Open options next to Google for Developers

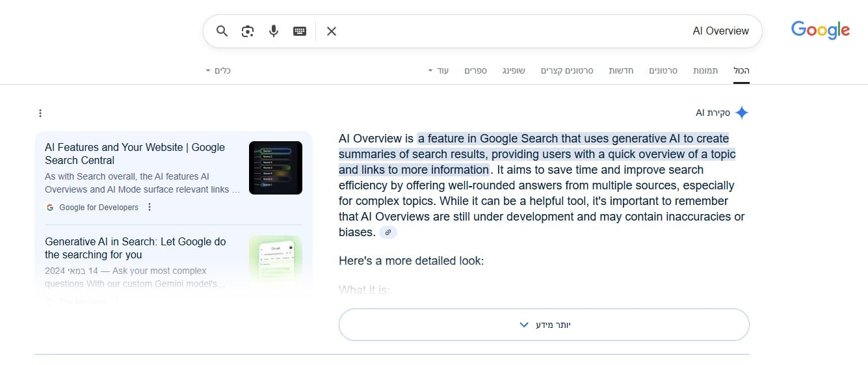click(x=150, y=208)
